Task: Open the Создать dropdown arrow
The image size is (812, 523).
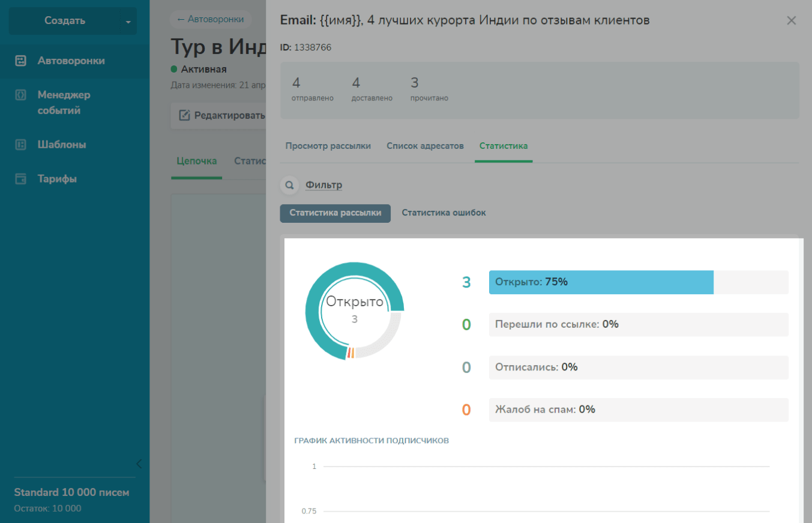Action: click(128, 22)
